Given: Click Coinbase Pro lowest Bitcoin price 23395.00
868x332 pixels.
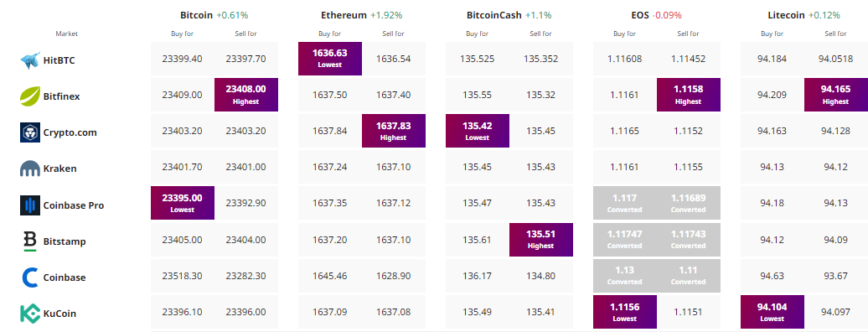Looking at the screenshot, I should (x=182, y=203).
